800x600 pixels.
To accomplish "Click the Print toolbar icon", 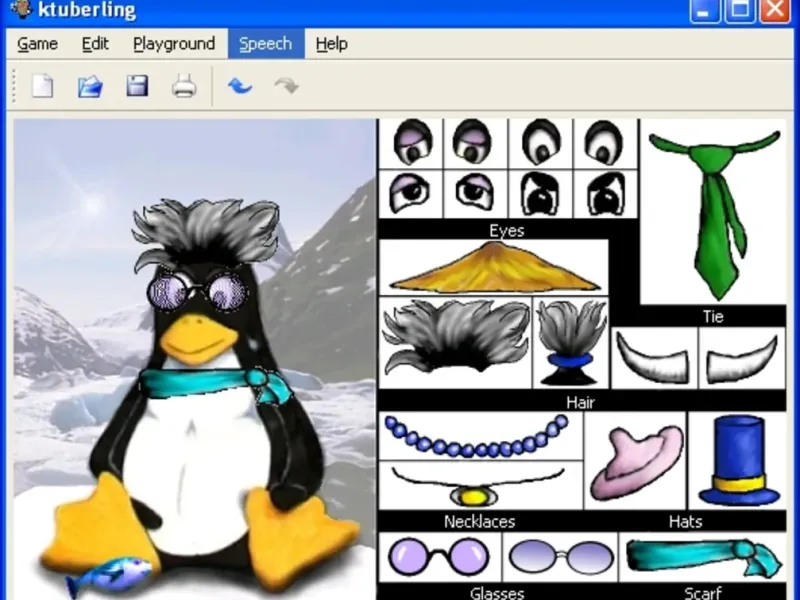I will point(184,86).
